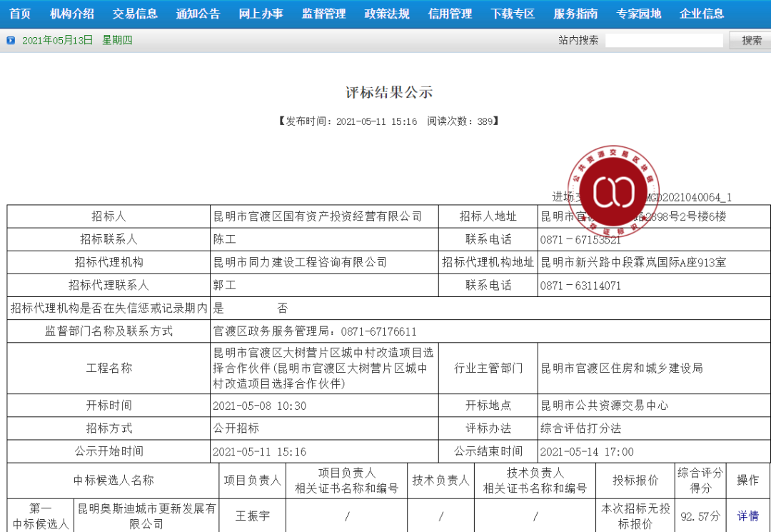This screenshot has height=532, width=771.
Task: Click the 行业主管部门 label cell
Action: click(488, 368)
